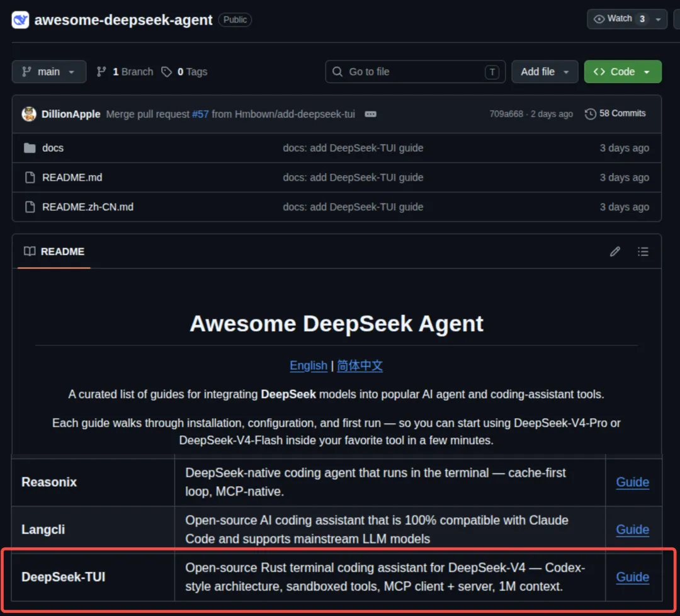The height and width of the screenshot is (616, 680).
Task: Click the Reasonix description text
Action: tap(375, 482)
